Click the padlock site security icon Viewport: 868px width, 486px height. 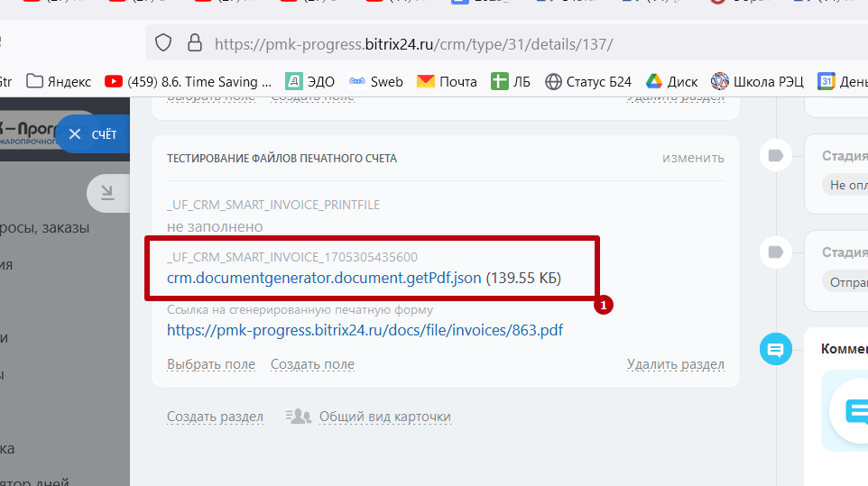point(193,43)
